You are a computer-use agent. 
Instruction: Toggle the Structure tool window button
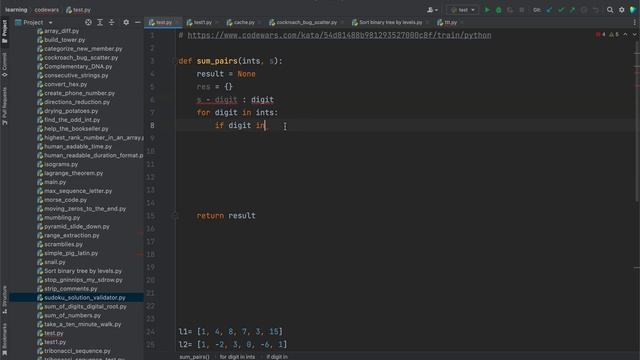tap(4, 299)
